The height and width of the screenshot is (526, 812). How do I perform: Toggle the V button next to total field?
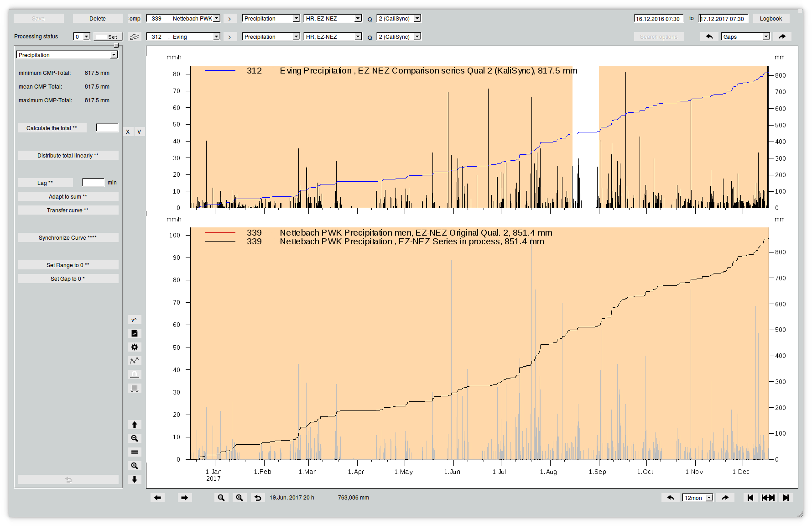pos(139,132)
